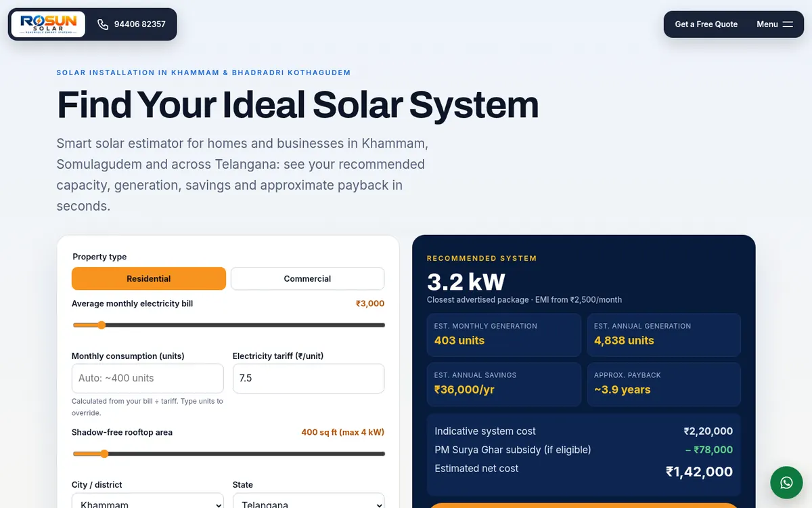The height and width of the screenshot is (508, 812).
Task: Click the 4,838 units annual generation value
Action: coord(624,341)
